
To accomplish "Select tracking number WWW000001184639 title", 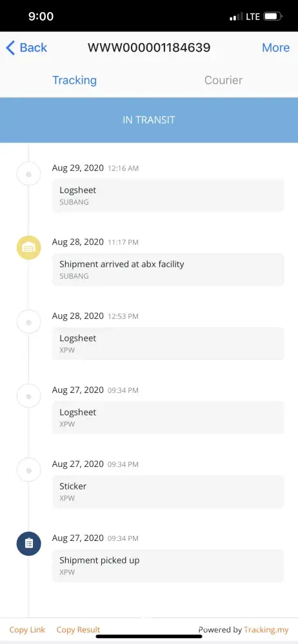I will (149, 48).
